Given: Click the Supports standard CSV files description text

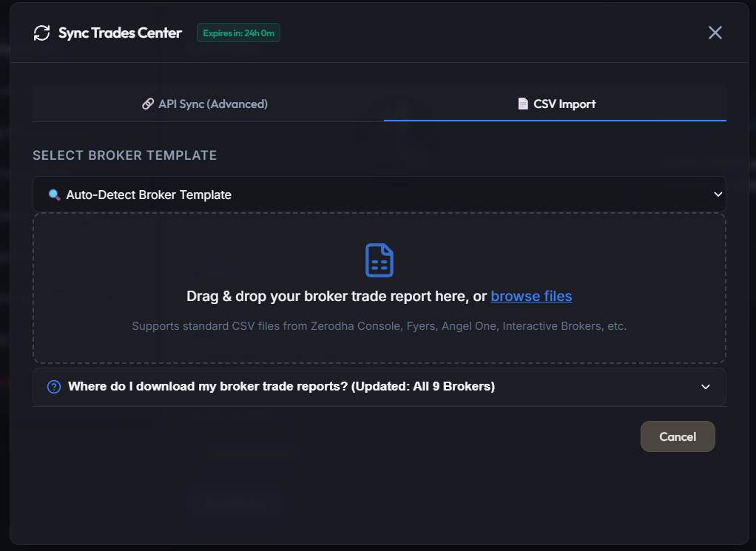Looking at the screenshot, I should 379,326.
